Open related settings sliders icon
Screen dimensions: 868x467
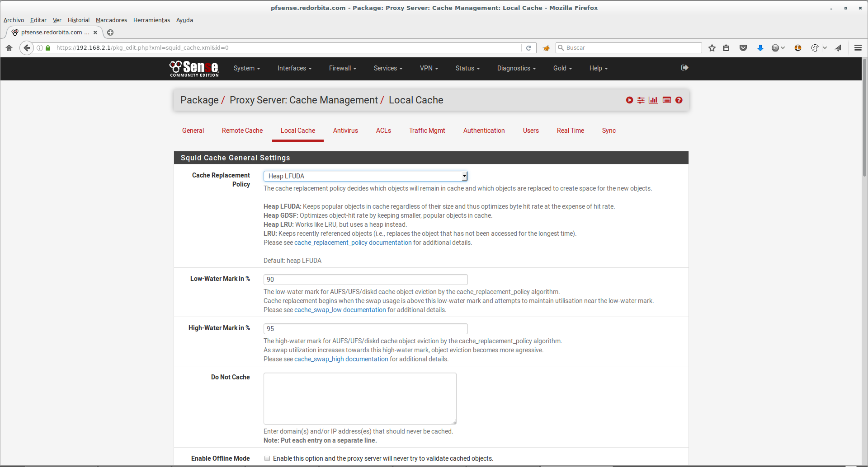(x=641, y=100)
